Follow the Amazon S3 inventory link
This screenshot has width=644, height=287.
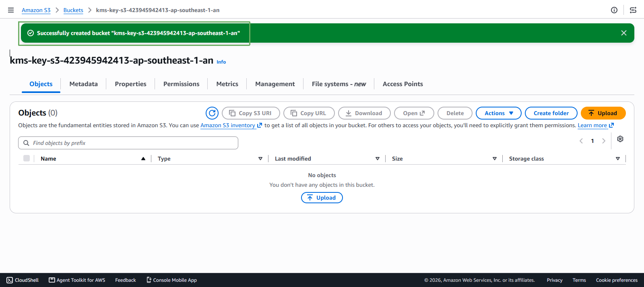pyautogui.click(x=231, y=126)
